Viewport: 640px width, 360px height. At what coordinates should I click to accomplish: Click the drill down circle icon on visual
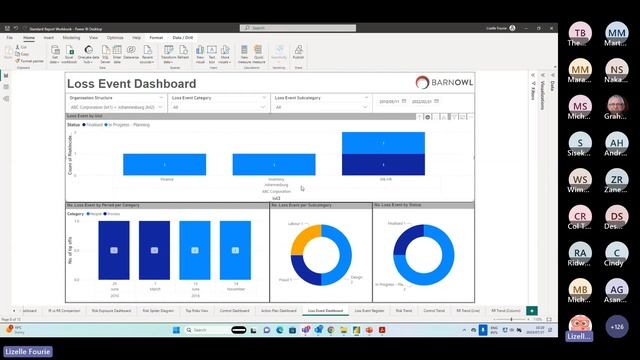tap(428, 117)
